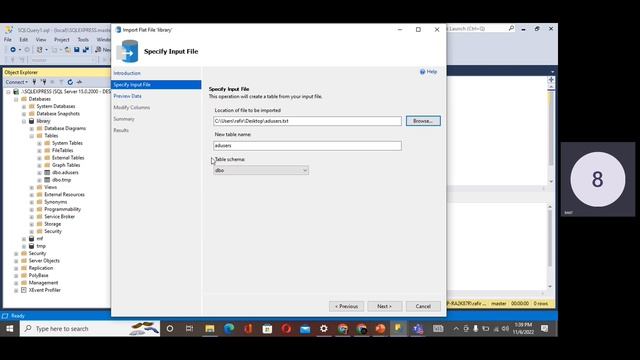Select the External Resources folder
640x360 pixels.
pos(64,195)
